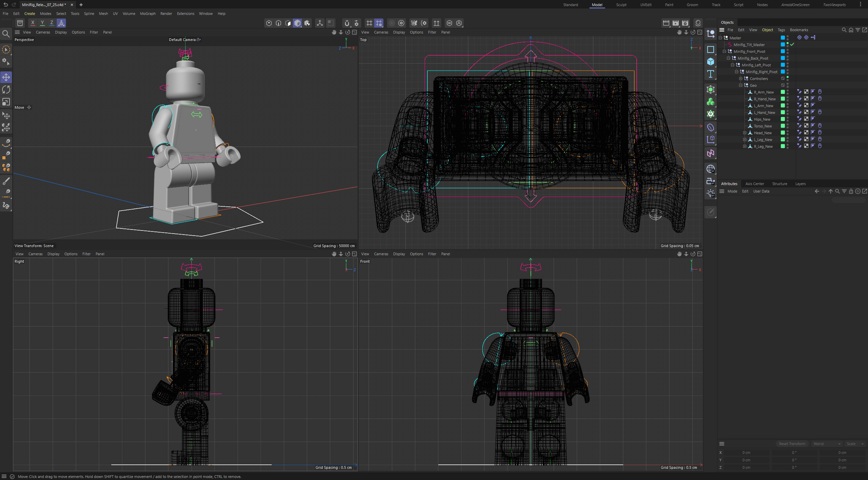Image resolution: width=868 pixels, height=480 pixels.
Task: Click Default Camera label in Perspective viewport
Action: pos(182,40)
